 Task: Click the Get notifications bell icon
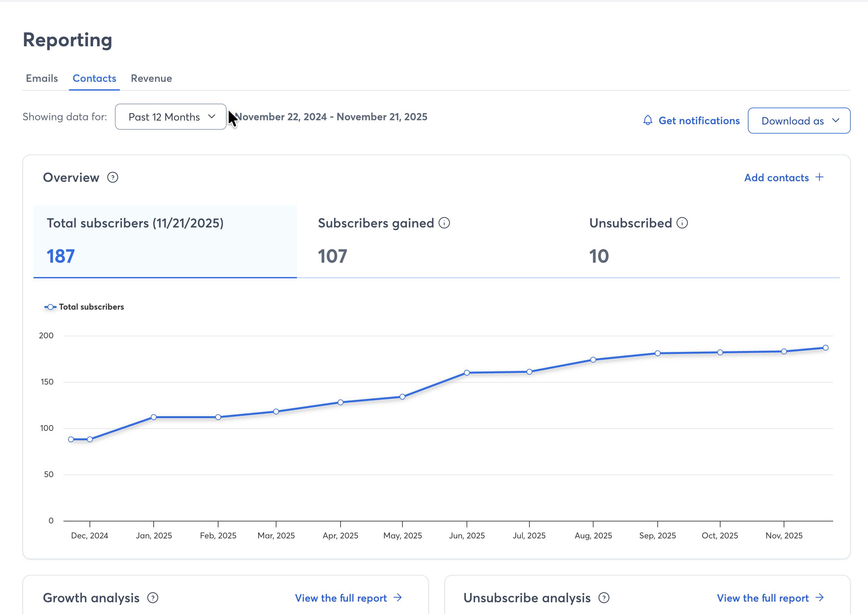tap(648, 120)
